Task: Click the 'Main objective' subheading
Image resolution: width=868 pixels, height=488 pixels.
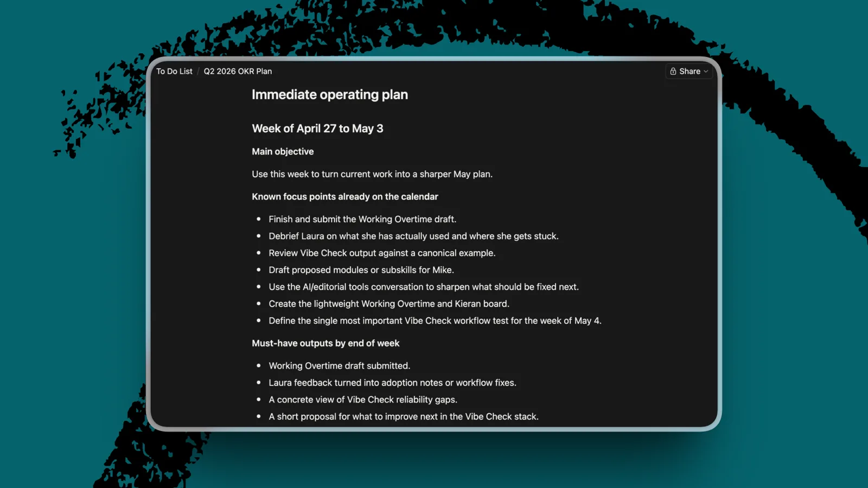Action: [283, 151]
